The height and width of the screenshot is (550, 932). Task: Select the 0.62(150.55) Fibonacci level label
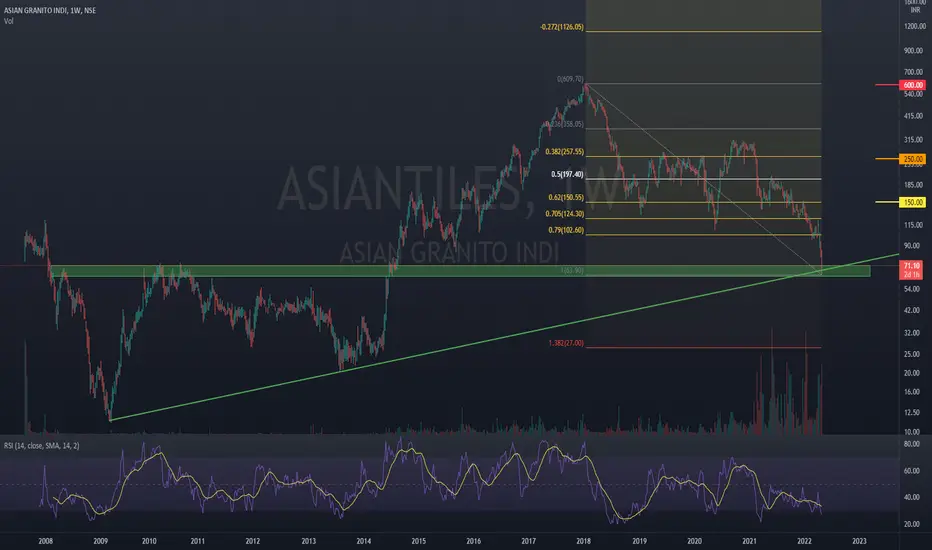tap(566, 197)
